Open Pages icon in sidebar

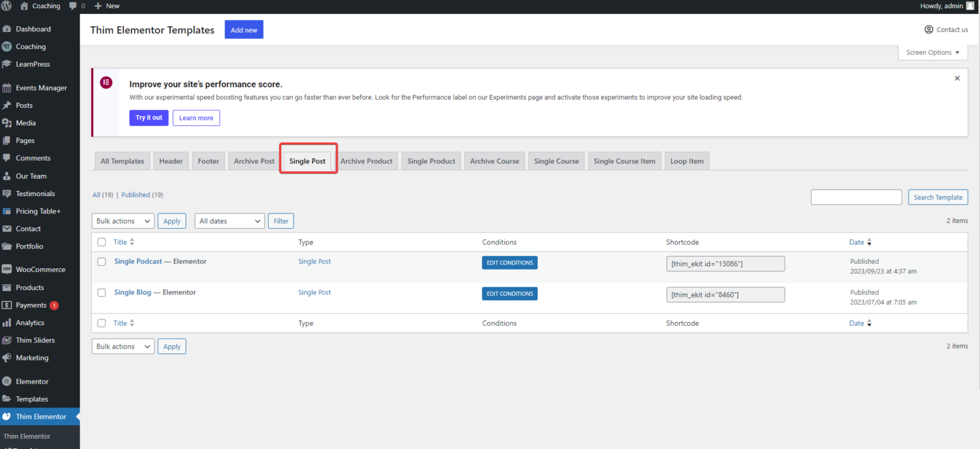7,141
